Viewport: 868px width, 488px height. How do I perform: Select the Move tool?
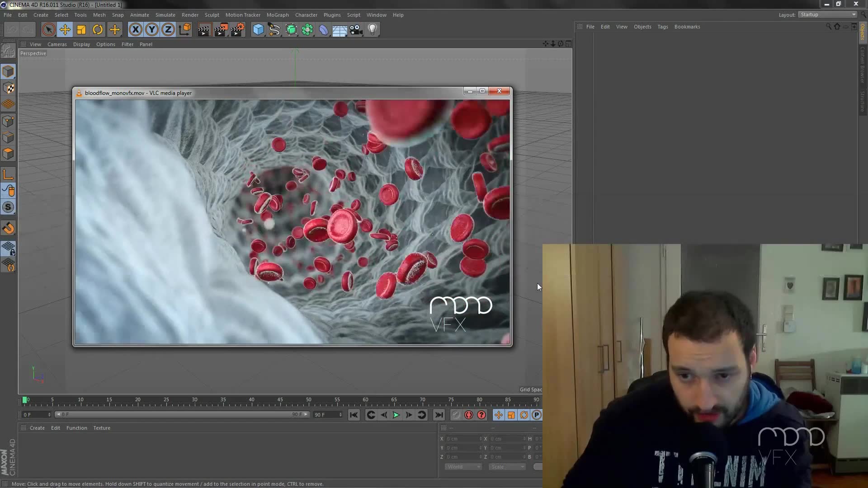[x=65, y=29]
